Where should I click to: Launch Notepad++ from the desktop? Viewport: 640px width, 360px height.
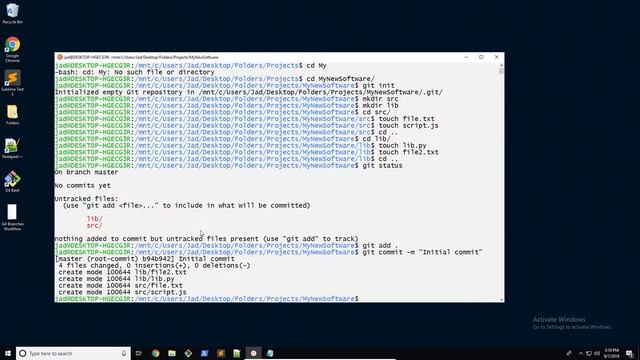12,149
